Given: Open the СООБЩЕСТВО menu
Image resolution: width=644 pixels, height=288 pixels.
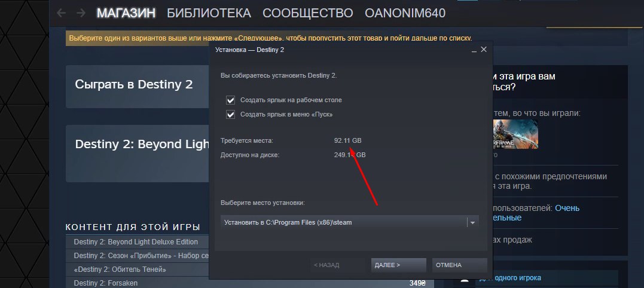Looking at the screenshot, I should click(x=307, y=13).
